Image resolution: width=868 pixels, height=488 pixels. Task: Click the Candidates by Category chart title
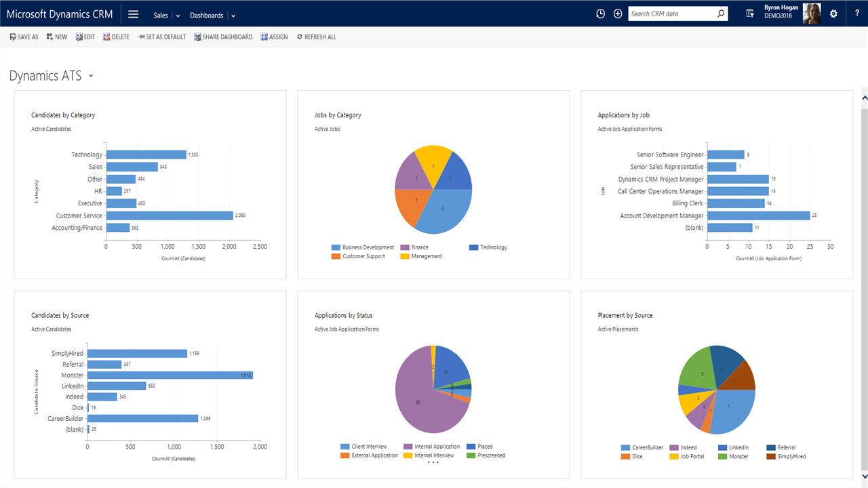(63, 115)
